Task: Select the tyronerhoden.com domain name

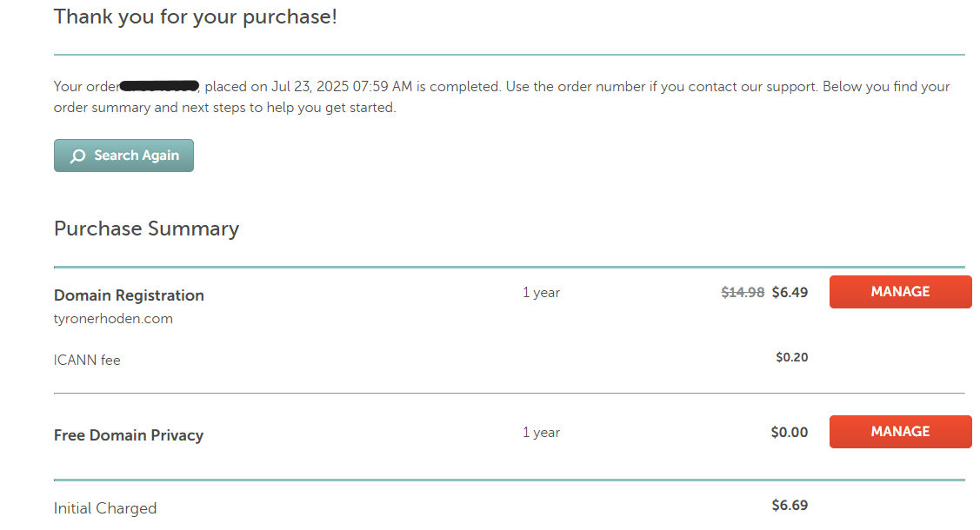Action: (113, 318)
